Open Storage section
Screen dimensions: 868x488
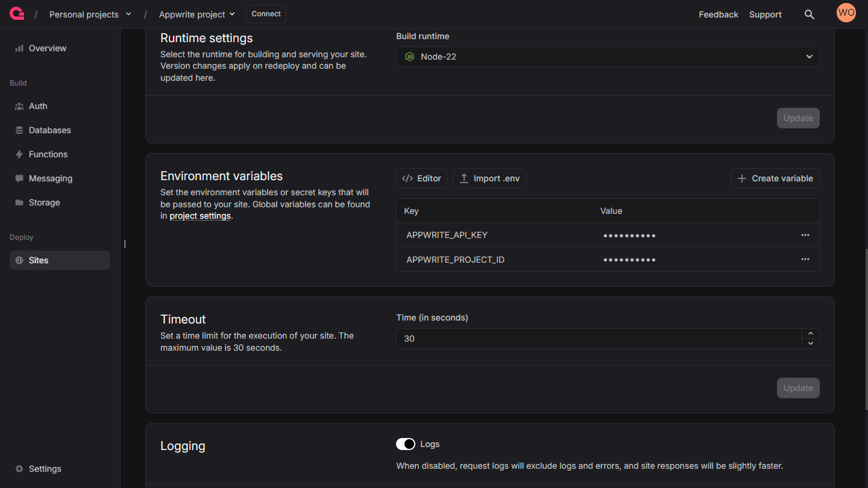click(x=60, y=202)
